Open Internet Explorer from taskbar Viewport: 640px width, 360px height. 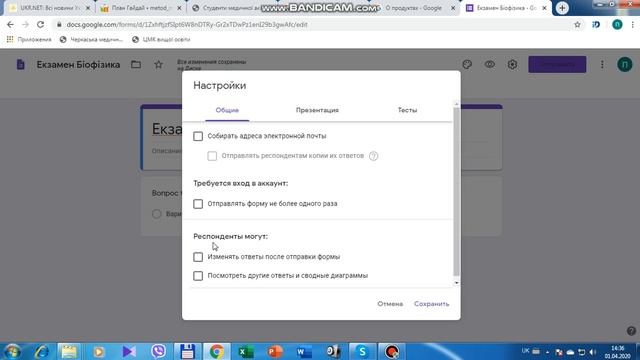[42, 351]
